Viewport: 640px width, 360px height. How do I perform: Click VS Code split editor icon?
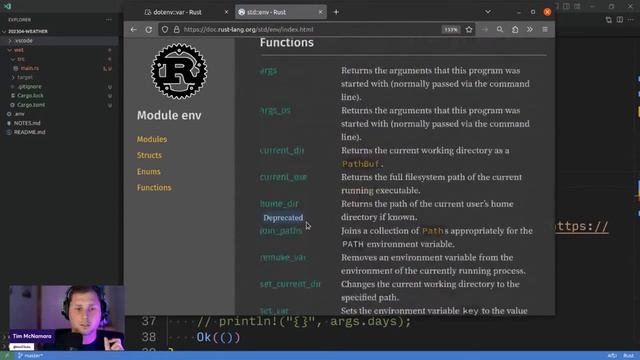point(620,20)
